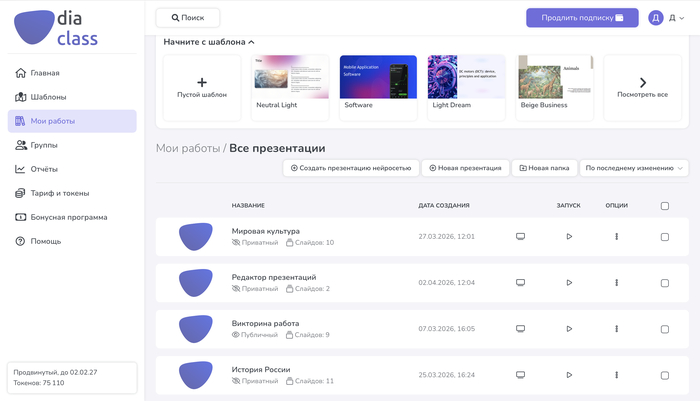Toggle select-all checkbox in table header
This screenshot has width=700, height=401.
pos(665,206)
